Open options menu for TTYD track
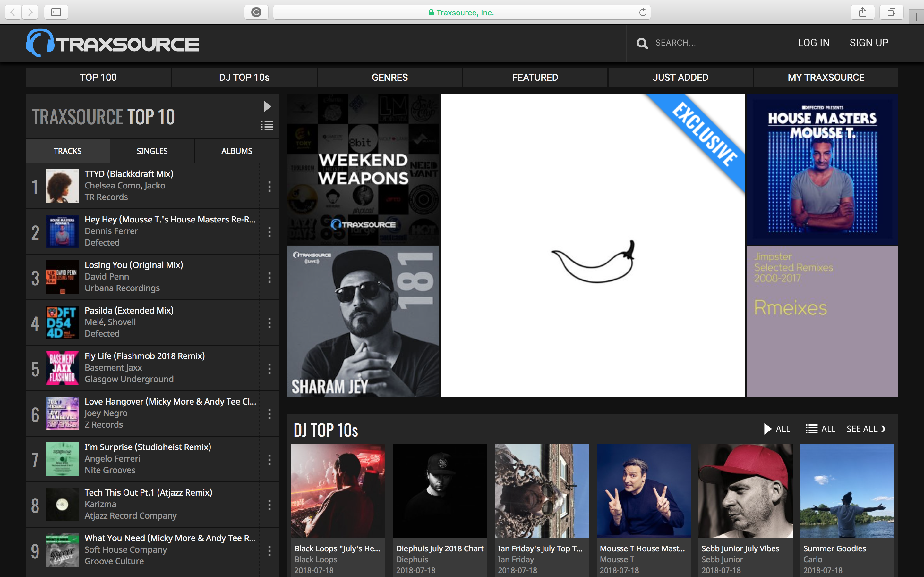 pyautogui.click(x=269, y=186)
